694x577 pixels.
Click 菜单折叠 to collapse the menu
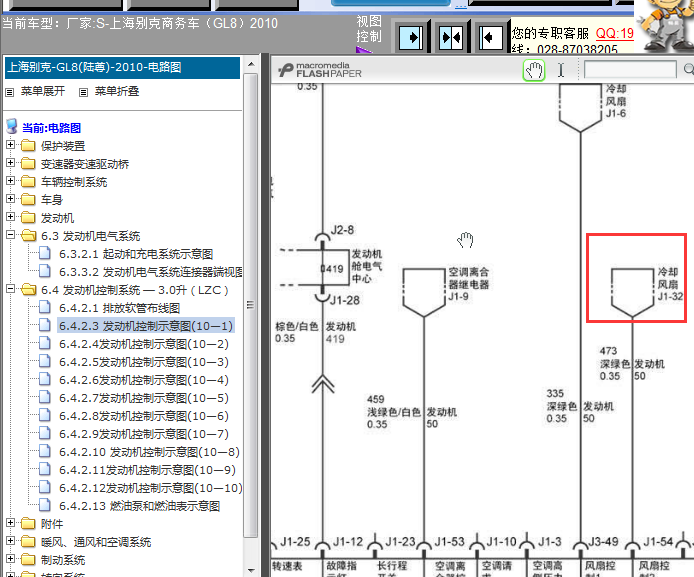coord(117,91)
